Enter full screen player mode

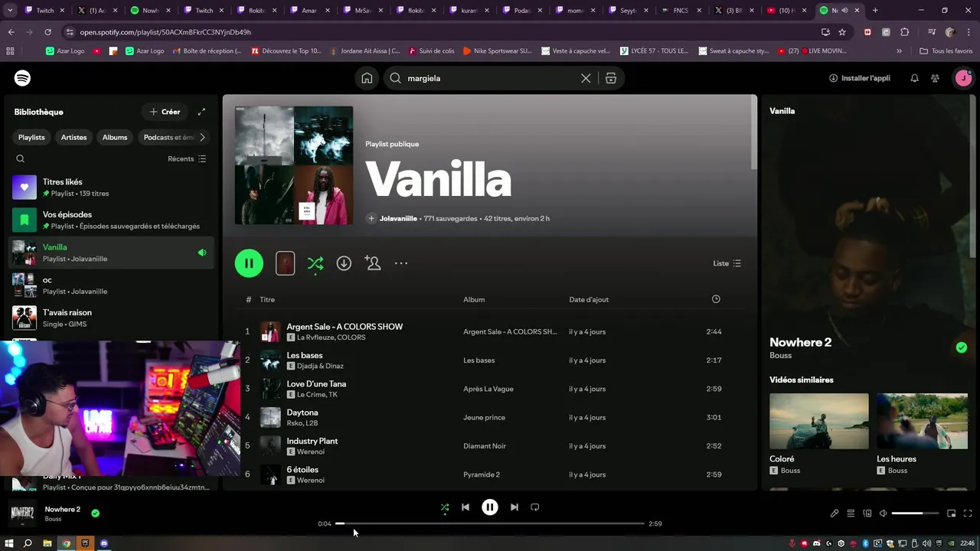pyautogui.click(x=968, y=514)
